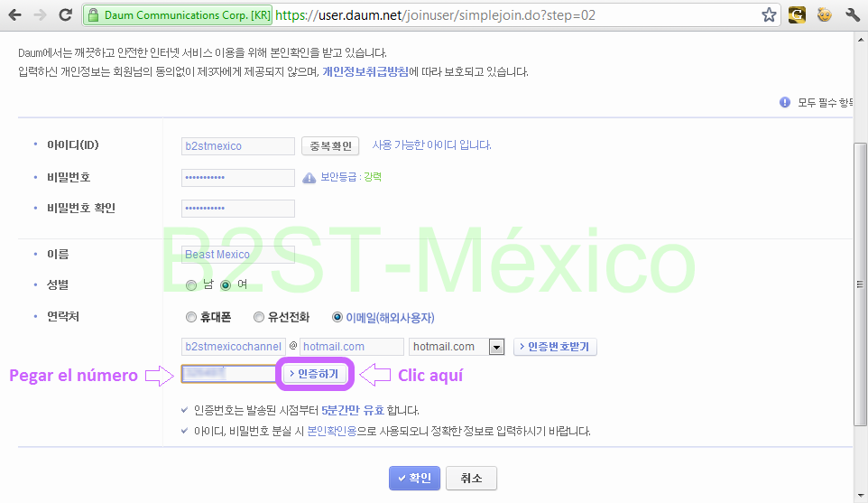
Task: Click the 인증하기 verify button
Action: pos(314,374)
